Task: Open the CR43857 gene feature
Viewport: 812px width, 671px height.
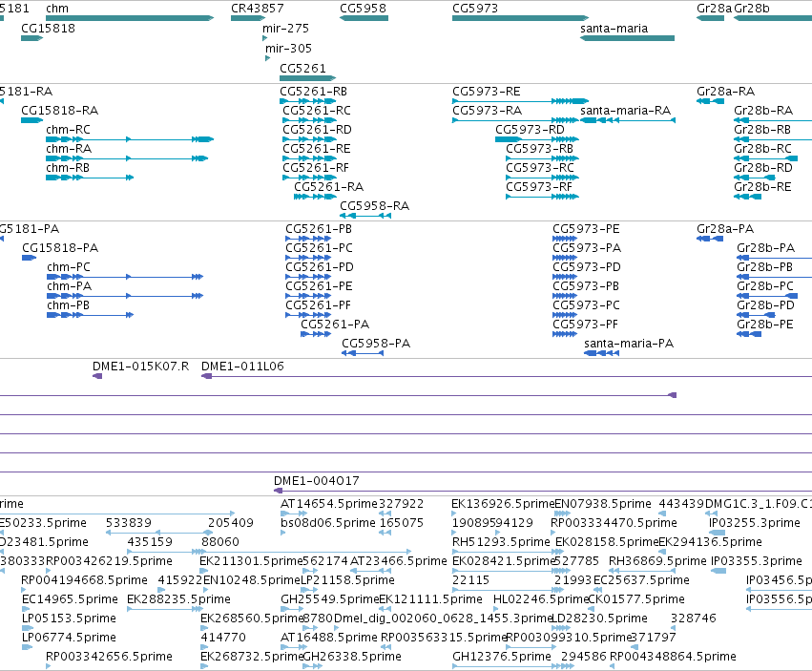Action: (248, 18)
